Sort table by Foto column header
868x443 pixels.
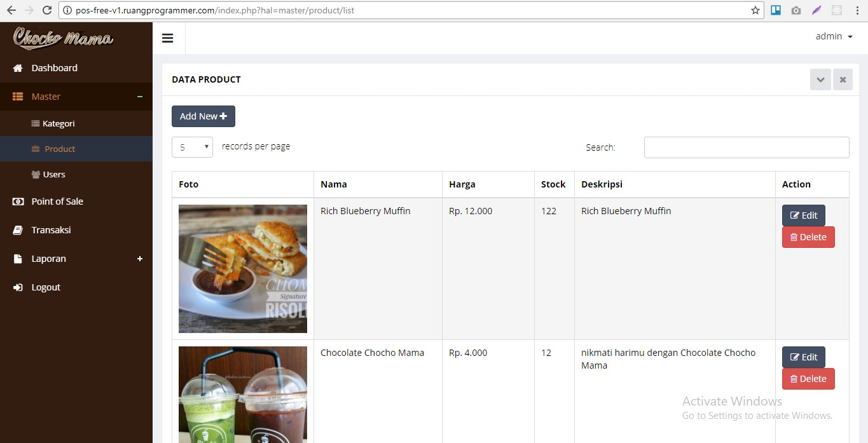[x=243, y=184]
